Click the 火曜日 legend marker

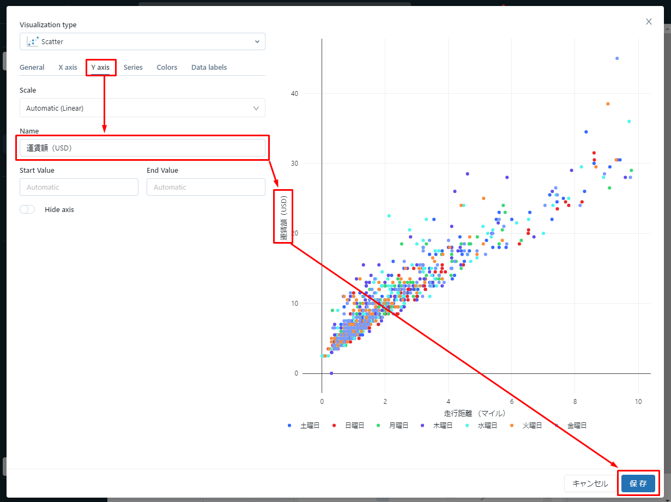512,425
